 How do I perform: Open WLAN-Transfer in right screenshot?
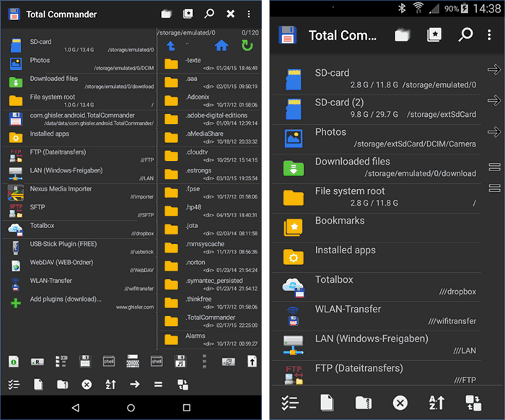point(377,316)
